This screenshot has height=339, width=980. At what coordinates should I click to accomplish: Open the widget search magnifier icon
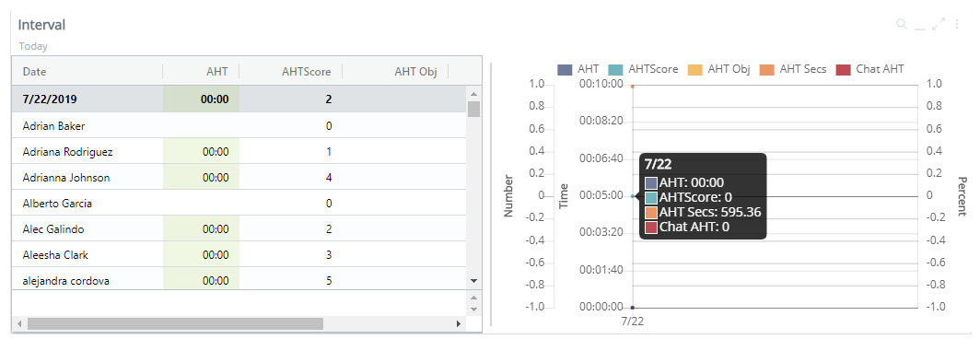901,24
